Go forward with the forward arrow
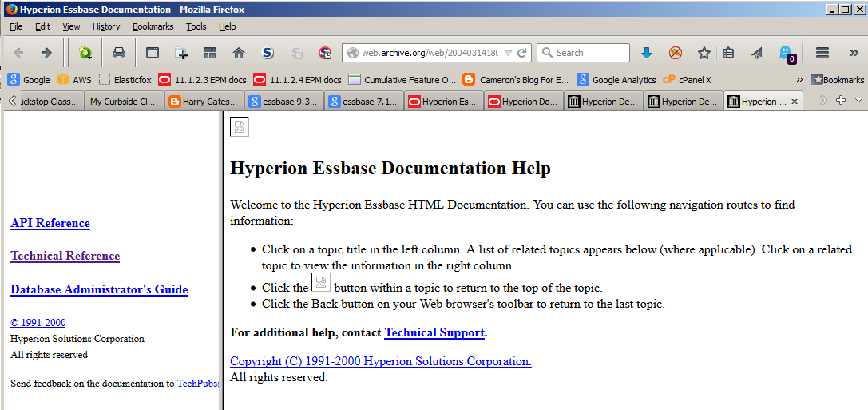Screen dimensions: 868x410 point(46,53)
